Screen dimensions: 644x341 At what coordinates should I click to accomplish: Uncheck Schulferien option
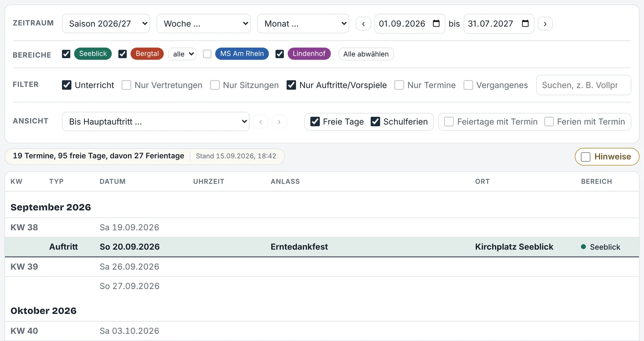(375, 122)
